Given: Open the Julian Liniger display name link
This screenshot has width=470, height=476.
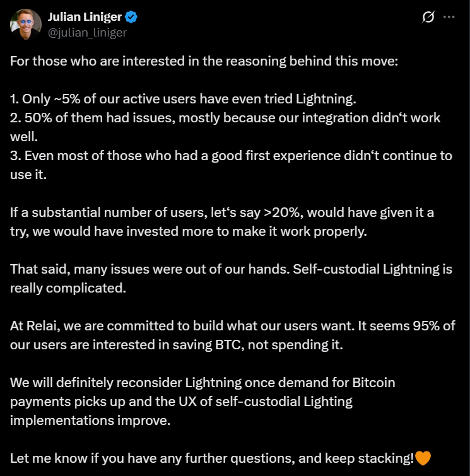Looking at the screenshot, I should point(85,16).
